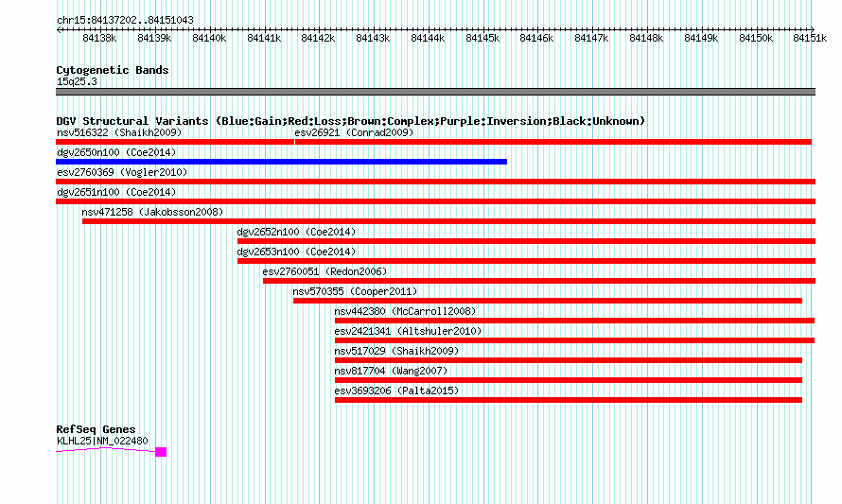Select the red bar under dgv2652n100
842x504 pixels.
(526, 241)
